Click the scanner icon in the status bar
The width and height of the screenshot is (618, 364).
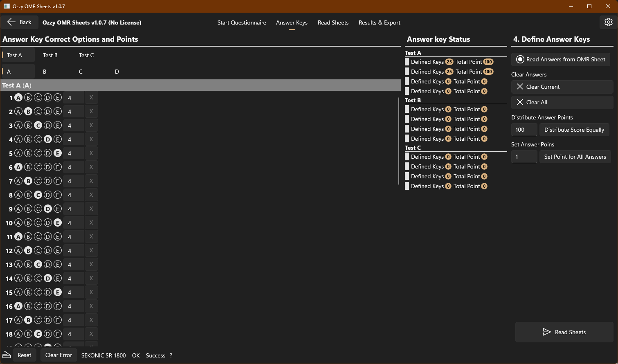pos(6,355)
